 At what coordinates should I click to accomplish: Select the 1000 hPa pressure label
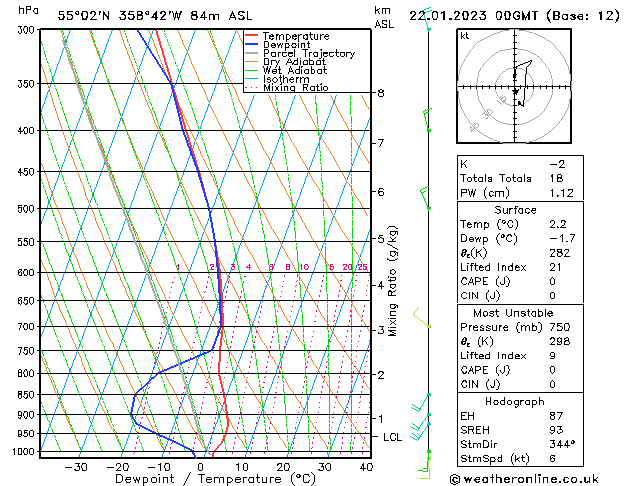click(25, 452)
